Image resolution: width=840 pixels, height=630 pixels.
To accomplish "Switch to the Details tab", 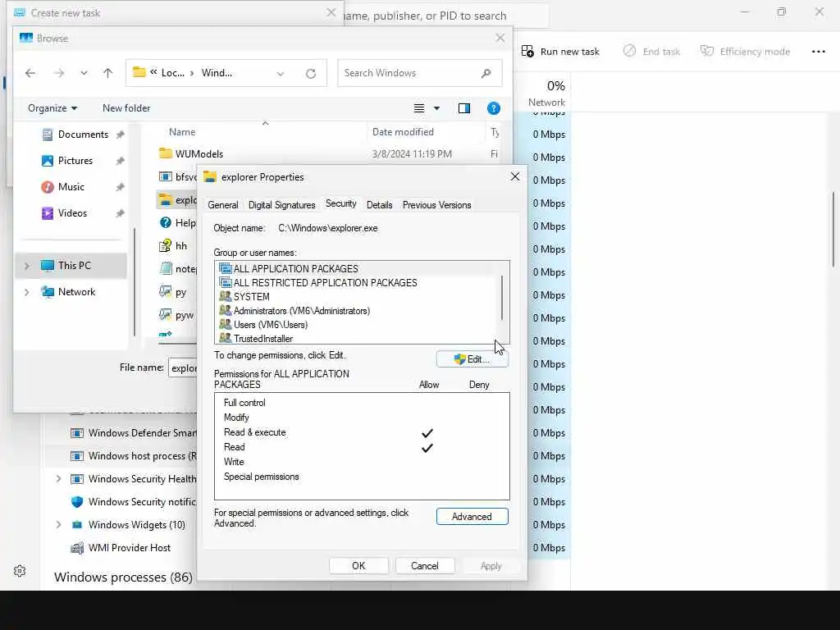I will (379, 205).
